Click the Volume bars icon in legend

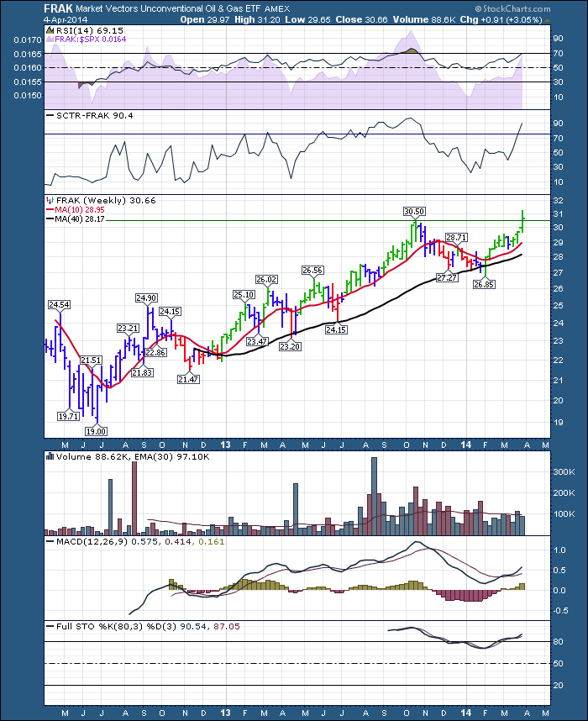(x=50, y=456)
